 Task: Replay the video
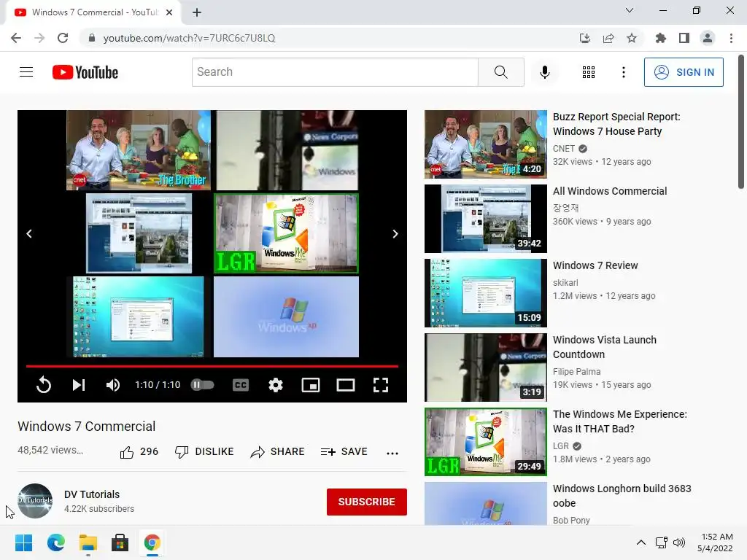[43, 385]
